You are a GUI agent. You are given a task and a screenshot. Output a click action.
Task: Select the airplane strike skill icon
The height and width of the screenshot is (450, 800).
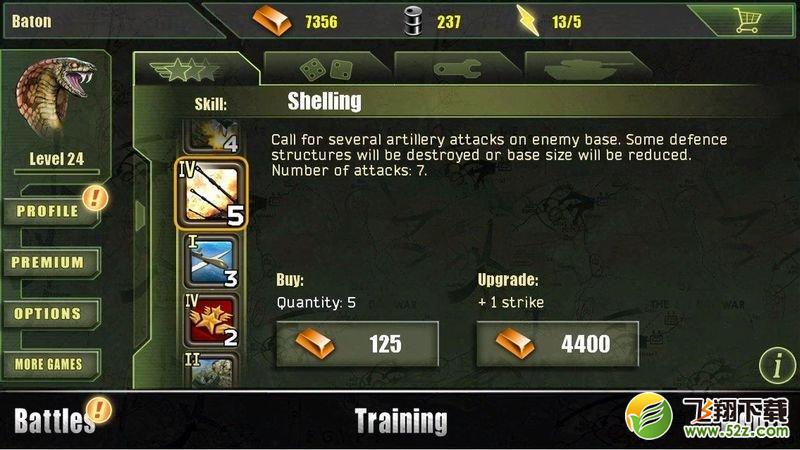coord(211,262)
